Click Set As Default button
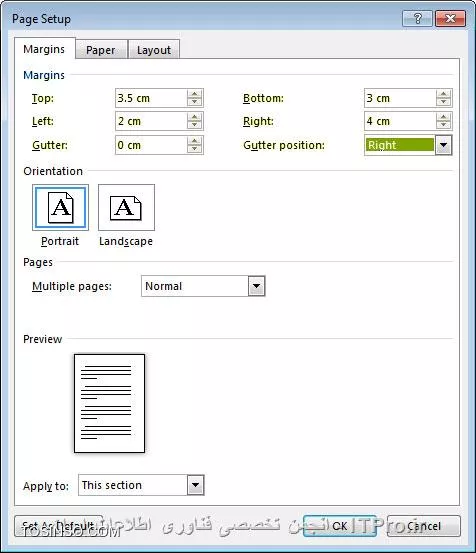 pos(59,526)
